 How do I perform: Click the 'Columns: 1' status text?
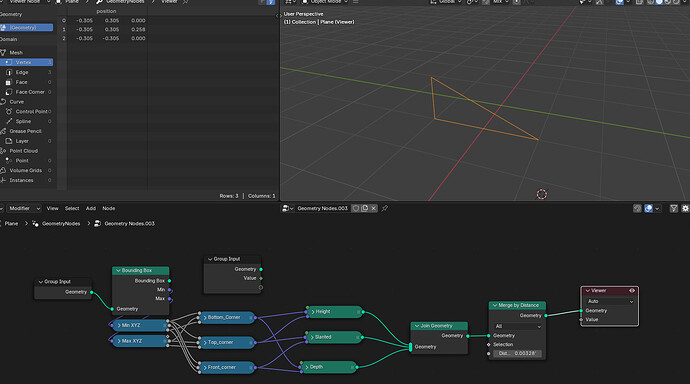261,196
